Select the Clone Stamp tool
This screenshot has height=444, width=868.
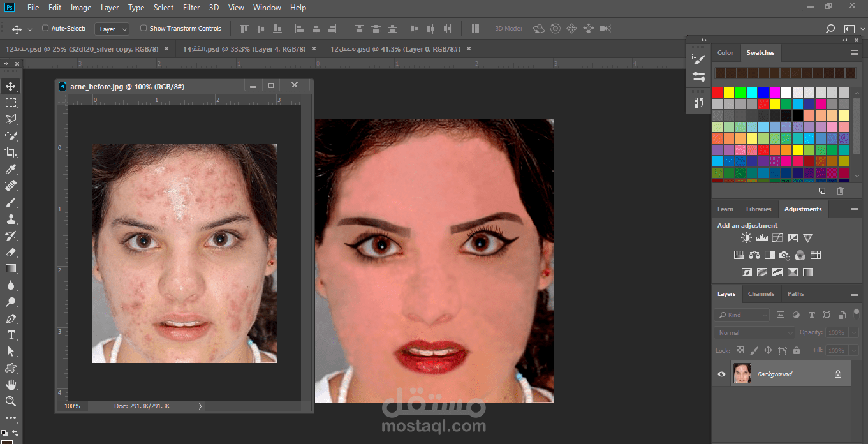[x=11, y=219]
